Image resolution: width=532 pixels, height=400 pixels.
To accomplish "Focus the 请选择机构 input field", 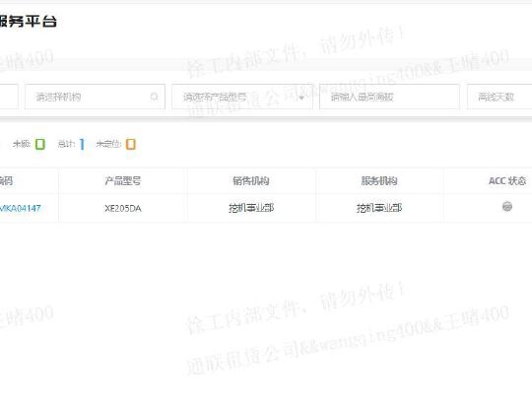I will pyautogui.click(x=95, y=97).
